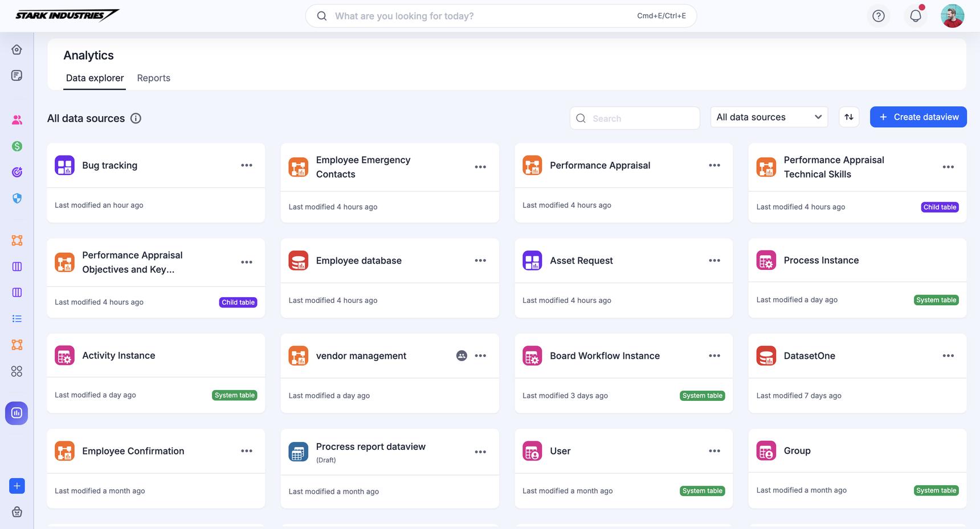Select the Data explorer tab
The height and width of the screenshot is (529, 980).
pos(95,78)
